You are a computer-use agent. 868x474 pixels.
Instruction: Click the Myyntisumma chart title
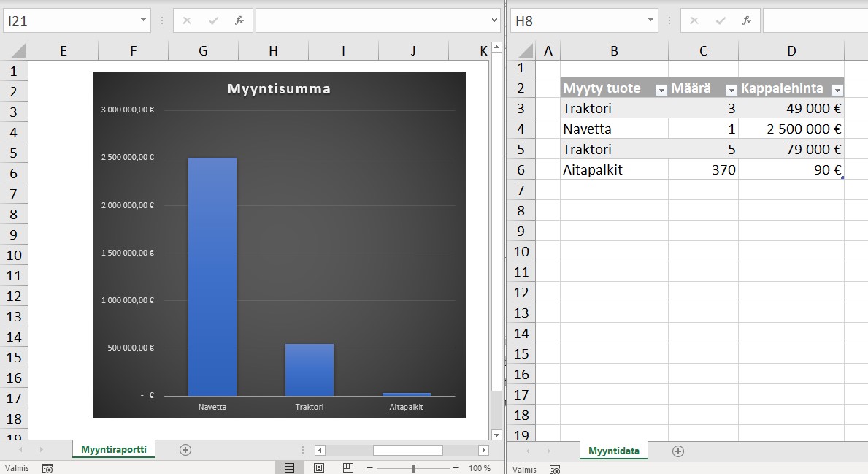click(279, 88)
